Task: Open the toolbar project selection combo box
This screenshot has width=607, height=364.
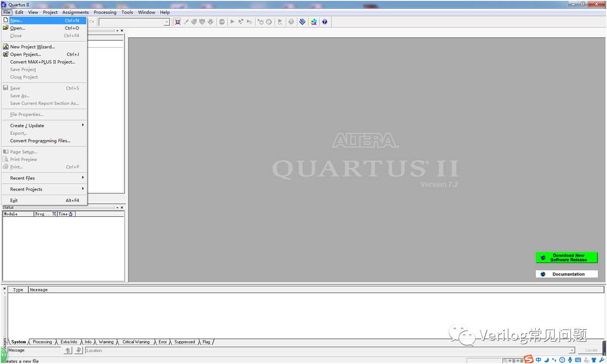Action: coord(134,22)
